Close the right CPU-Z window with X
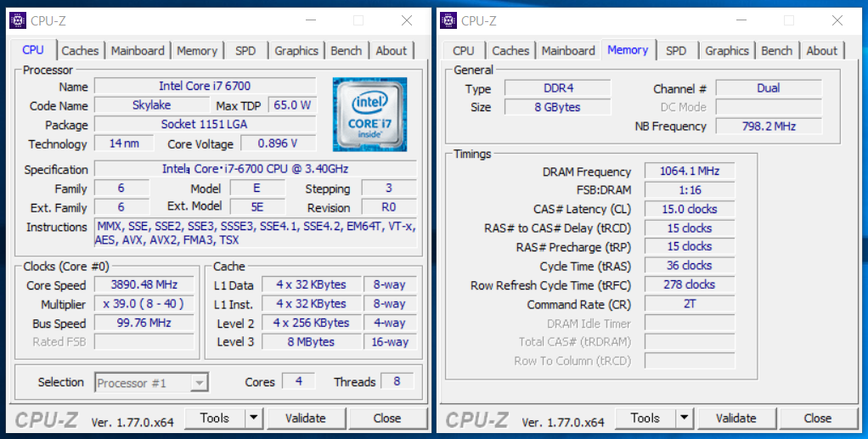The height and width of the screenshot is (439, 868). pos(837,20)
